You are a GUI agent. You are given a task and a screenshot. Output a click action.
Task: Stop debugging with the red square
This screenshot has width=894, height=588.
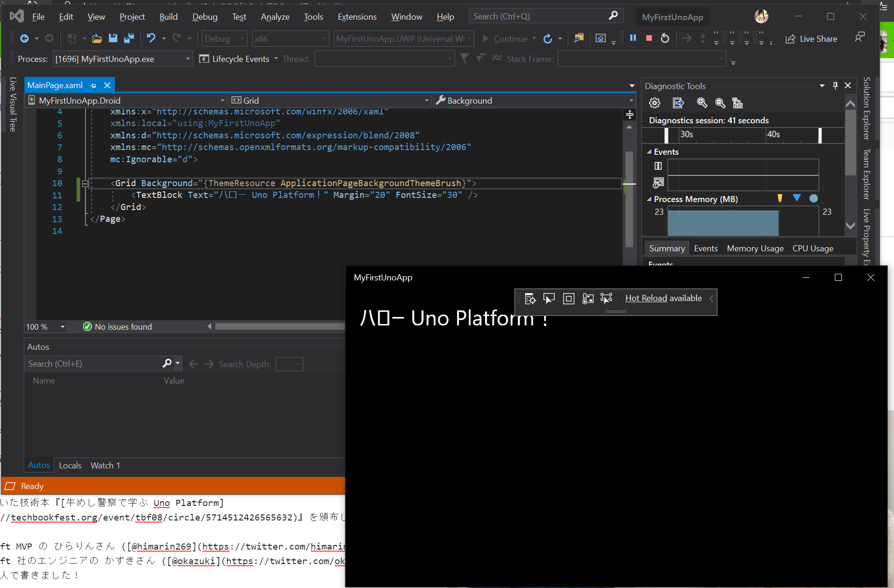(x=649, y=38)
